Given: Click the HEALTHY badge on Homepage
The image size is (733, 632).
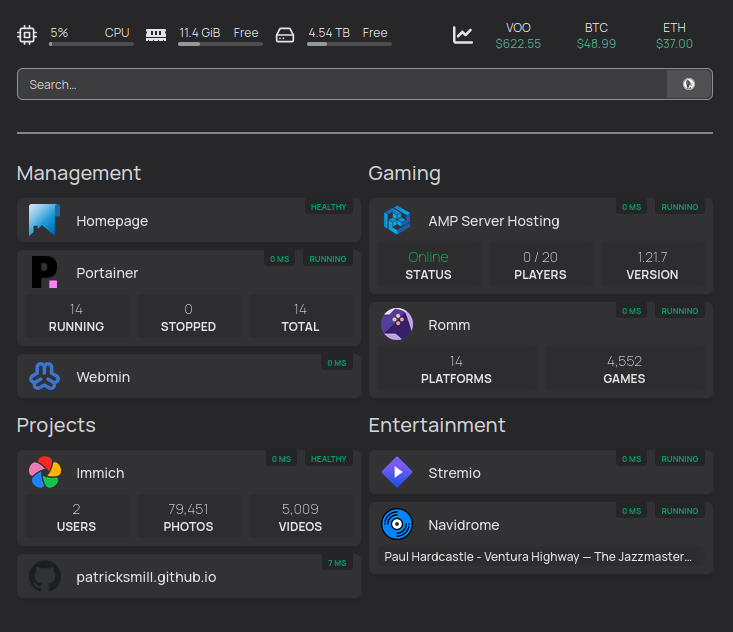Looking at the screenshot, I should tap(329, 207).
